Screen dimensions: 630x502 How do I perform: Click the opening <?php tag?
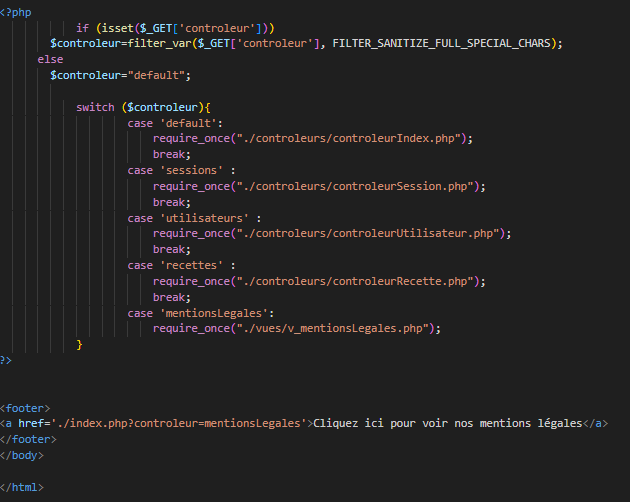tap(16, 12)
